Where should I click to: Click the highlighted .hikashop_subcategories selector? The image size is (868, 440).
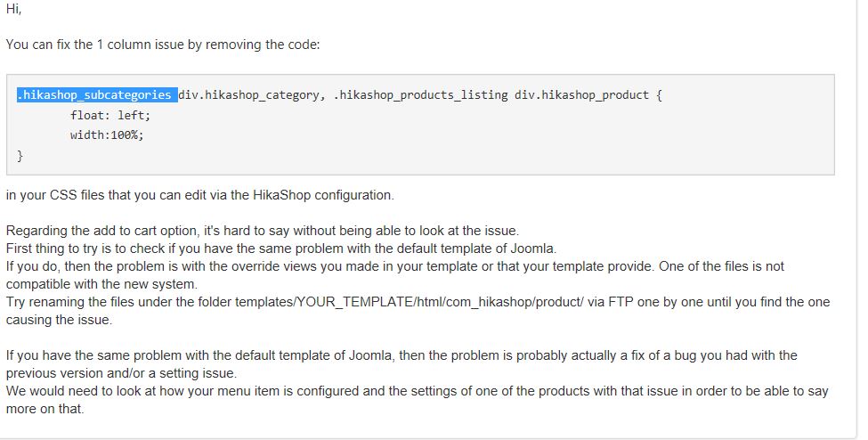(x=96, y=95)
